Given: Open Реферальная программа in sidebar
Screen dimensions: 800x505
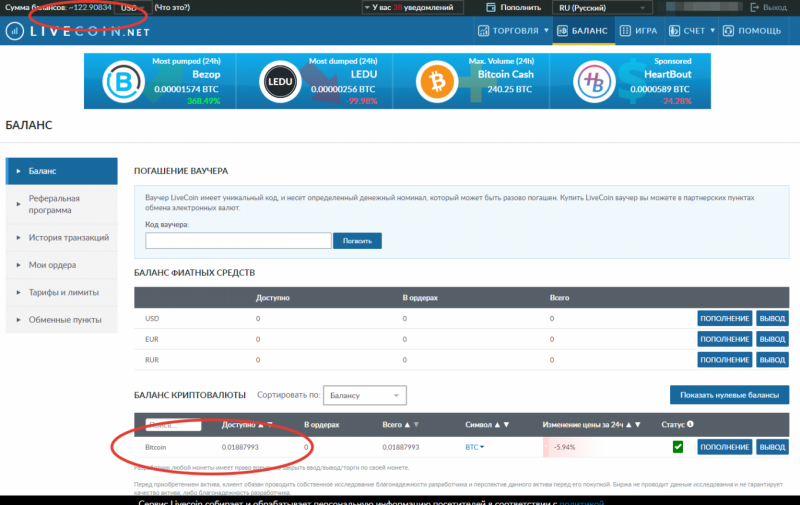Looking at the screenshot, I should click(x=62, y=204).
